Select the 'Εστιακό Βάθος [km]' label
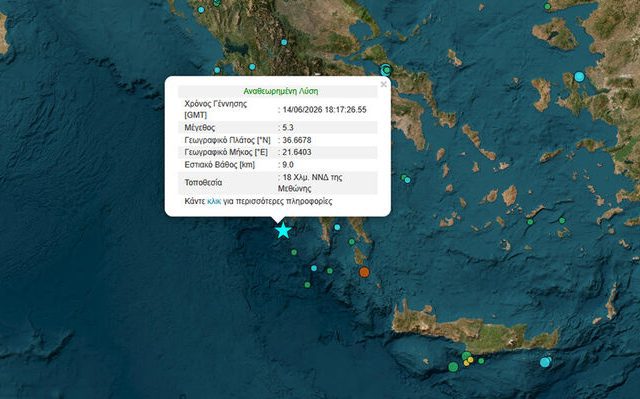This screenshot has height=399, width=640. click(220, 164)
